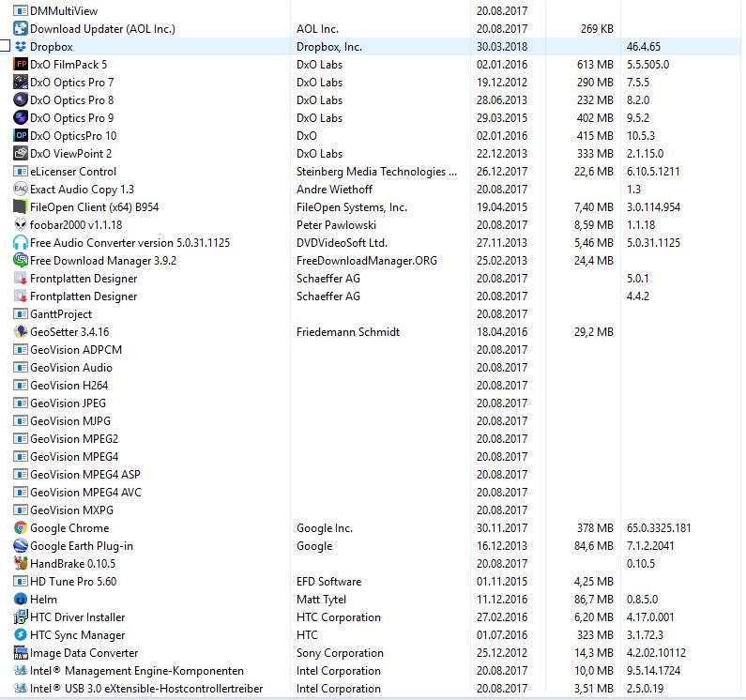Select Free Download Manager 3.9.2 entry

pyautogui.click(x=103, y=260)
